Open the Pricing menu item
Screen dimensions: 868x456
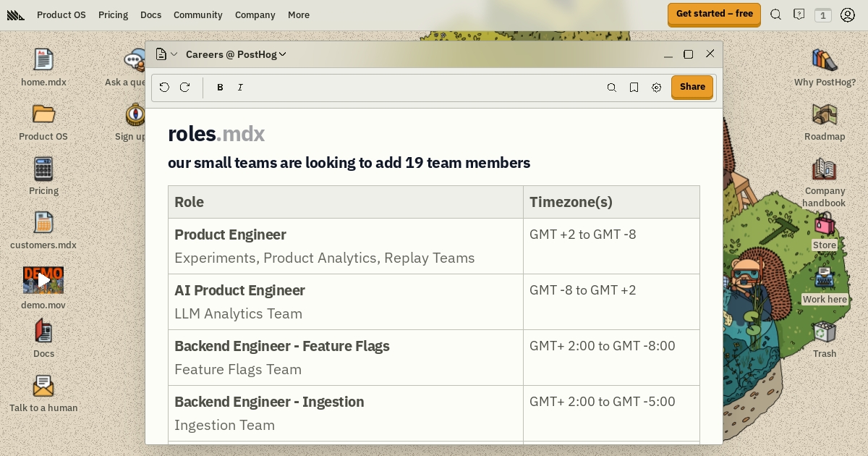[x=113, y=14]
